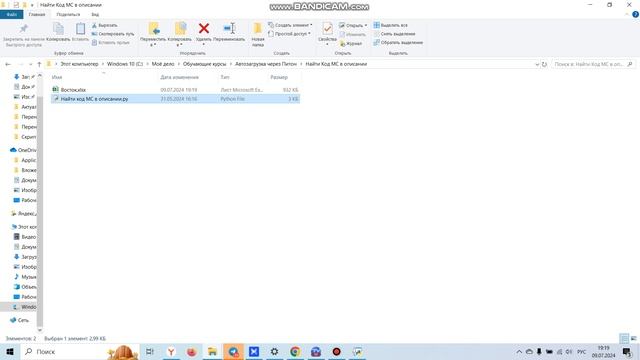
Task: Click Автозагрузка через Питон breadcrumb
Action: [266, 64]
